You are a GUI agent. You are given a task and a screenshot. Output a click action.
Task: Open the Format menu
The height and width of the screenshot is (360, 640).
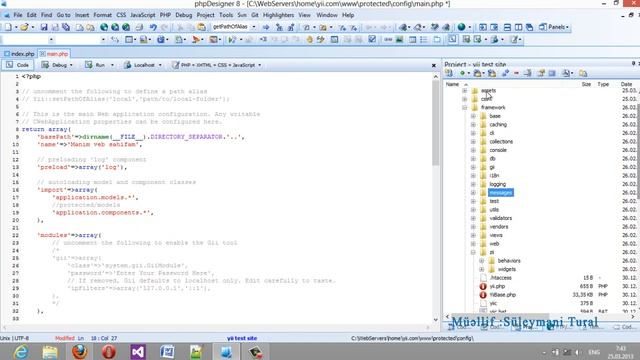[x=102, y=15]
